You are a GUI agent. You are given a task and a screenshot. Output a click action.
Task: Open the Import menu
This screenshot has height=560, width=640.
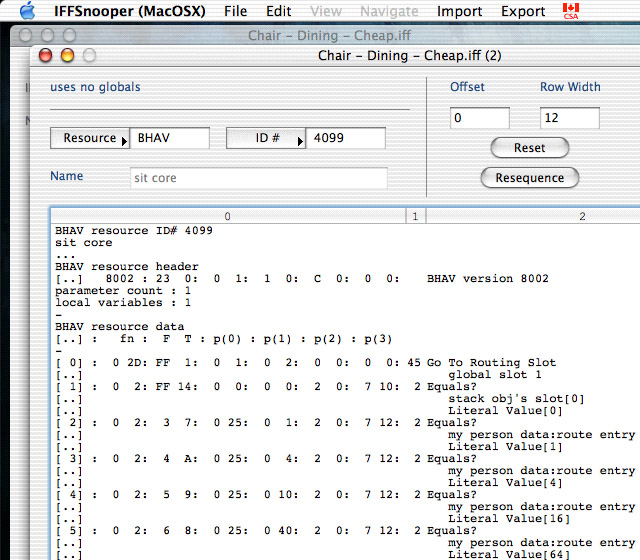(459, 11)
